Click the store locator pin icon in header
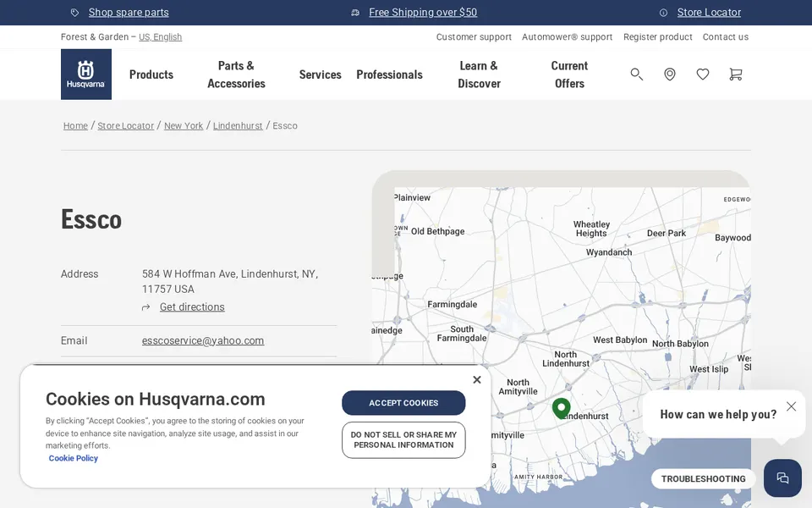 click(670, 75)
